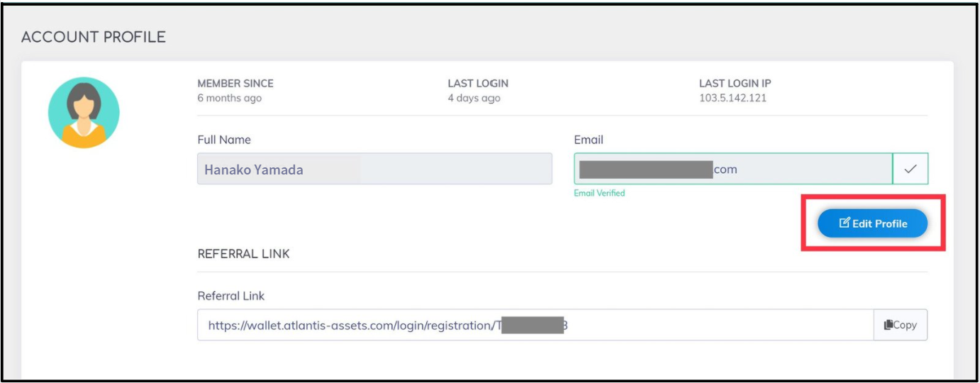Screen dimensions: 980x383
Task: Click the pencil icon on Edit Profile
Action: click(x=844, y=223)
